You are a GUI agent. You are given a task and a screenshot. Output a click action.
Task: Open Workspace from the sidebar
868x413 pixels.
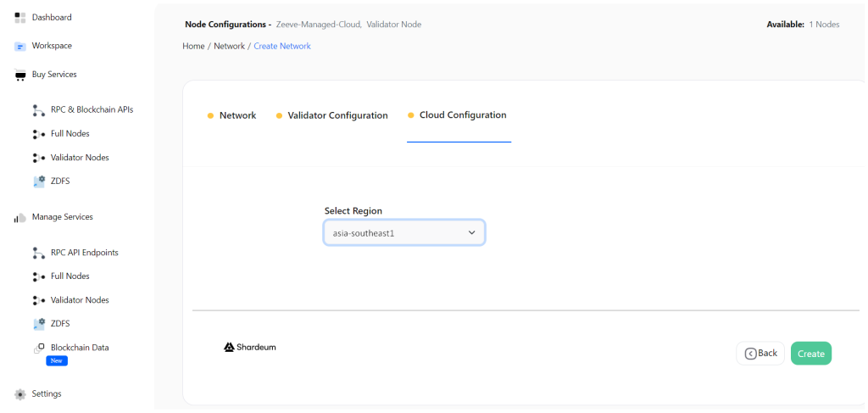click(52, 46)
